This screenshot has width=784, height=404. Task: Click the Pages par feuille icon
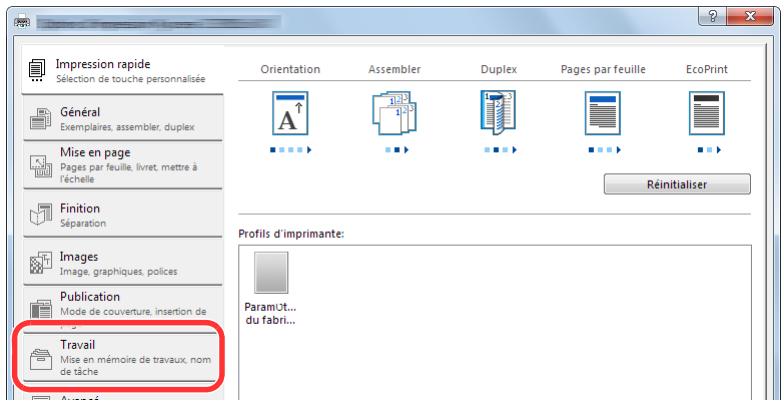603,113
